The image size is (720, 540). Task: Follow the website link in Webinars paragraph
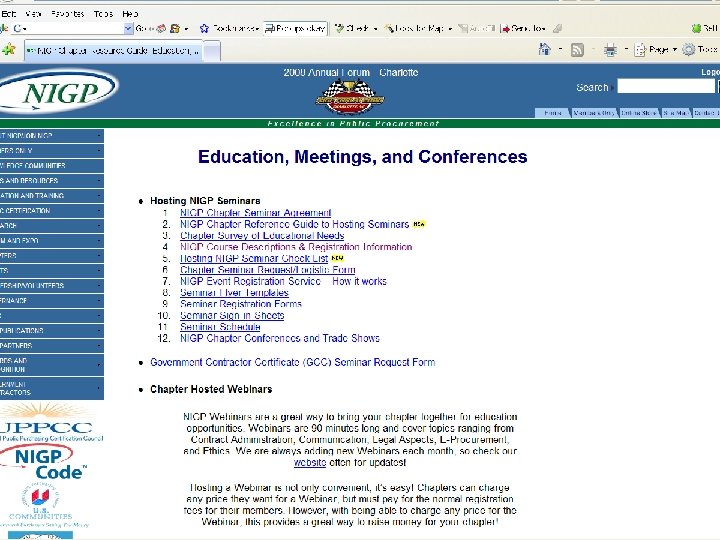[309, 463]
